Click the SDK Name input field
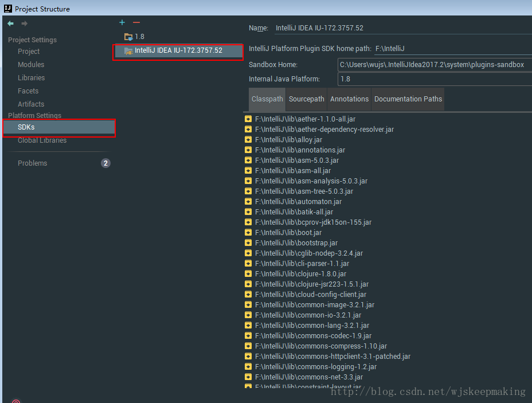The height and width of the screenshot is (403, 532). click(403, 28)
